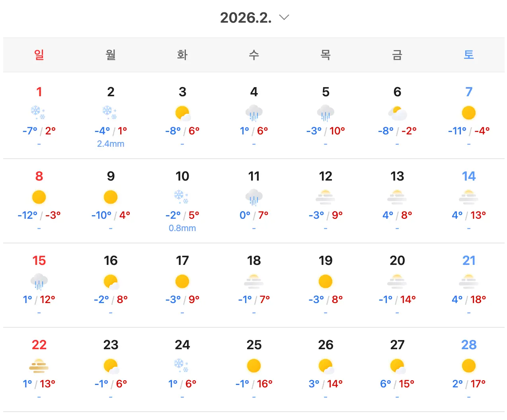Select the snowflake icon on February 10

click(182, 197)
